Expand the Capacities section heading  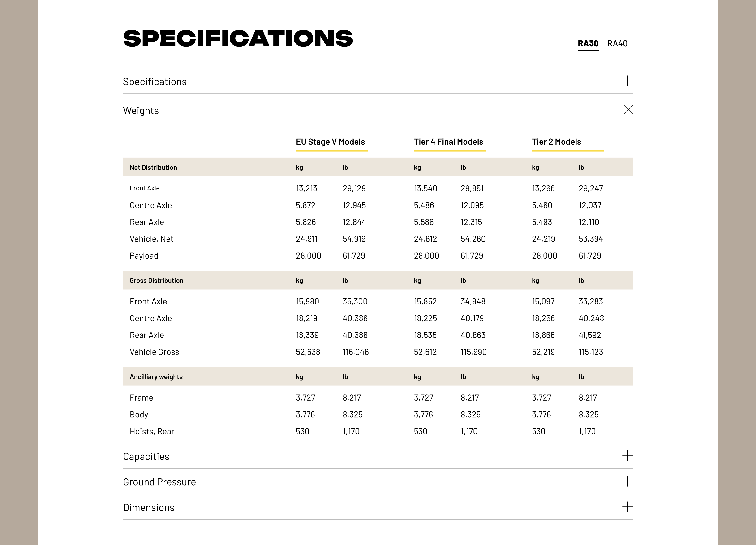tap(146, 457)
